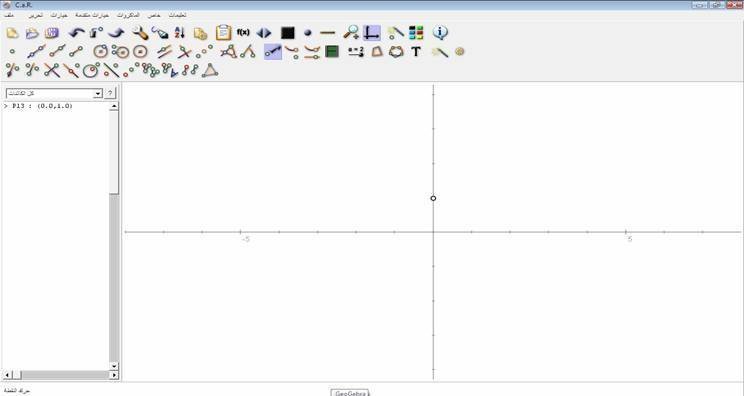Image resolution: width=744 pixels, height=396 pixels.
Task: Click the GeoGebra button at bottom
Action: [x=350, y=393]
